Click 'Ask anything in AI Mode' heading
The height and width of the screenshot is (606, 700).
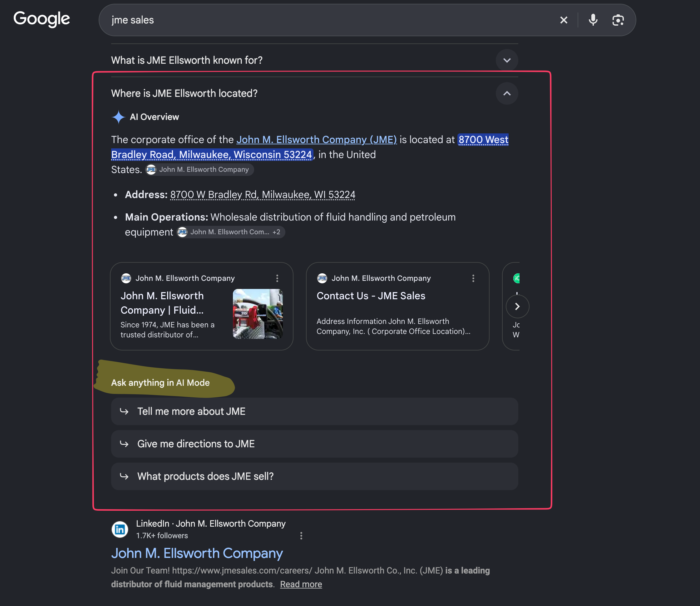[x=160, y=383]
